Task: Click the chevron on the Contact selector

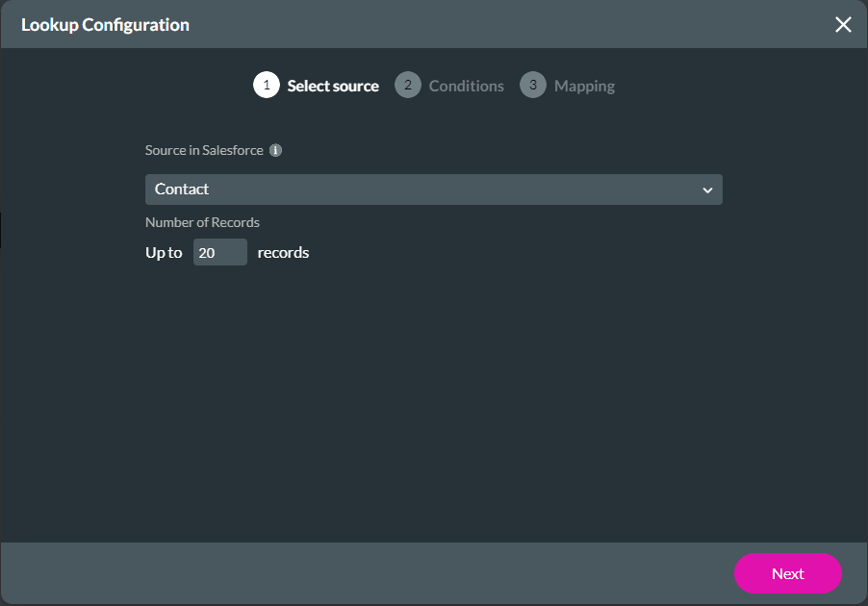Action: pos(707,189)
